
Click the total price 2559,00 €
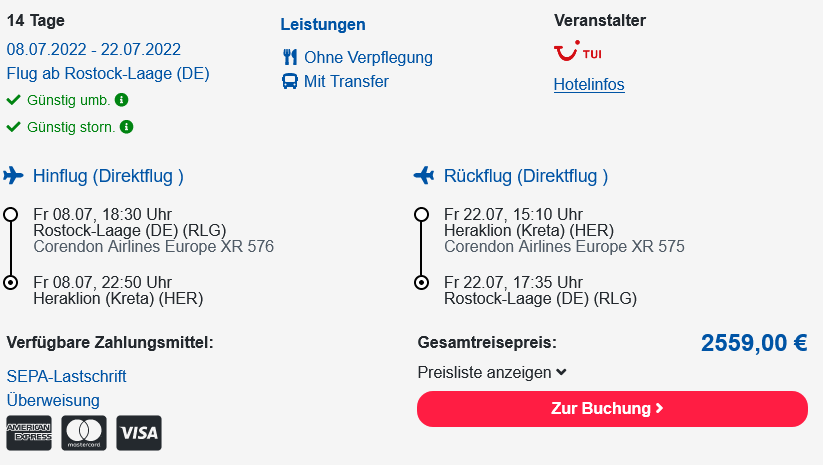[x=754, y=343]
